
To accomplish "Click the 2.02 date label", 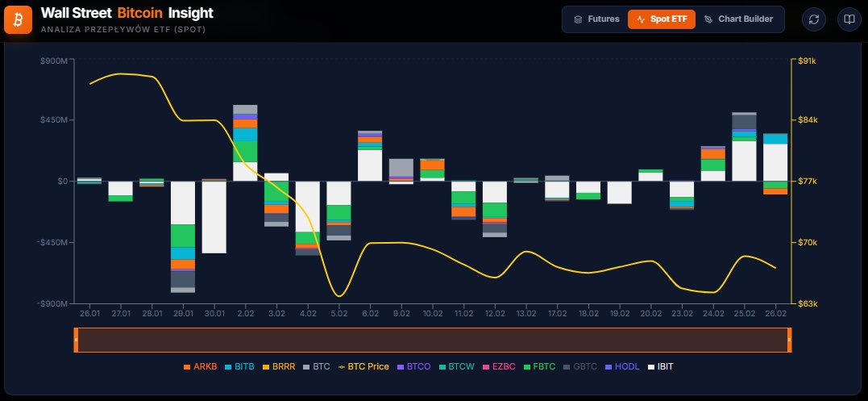I will click(x=245, y=314).
